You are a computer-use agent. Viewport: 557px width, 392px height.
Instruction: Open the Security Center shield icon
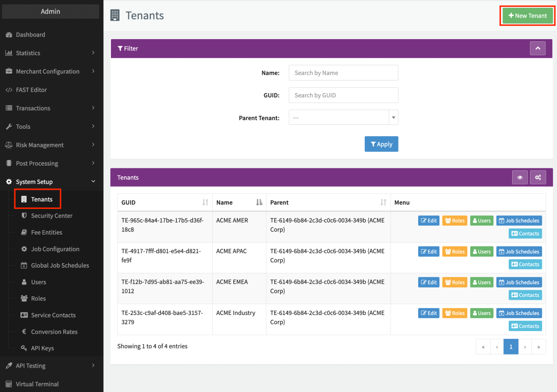click(x=24, y=216)
